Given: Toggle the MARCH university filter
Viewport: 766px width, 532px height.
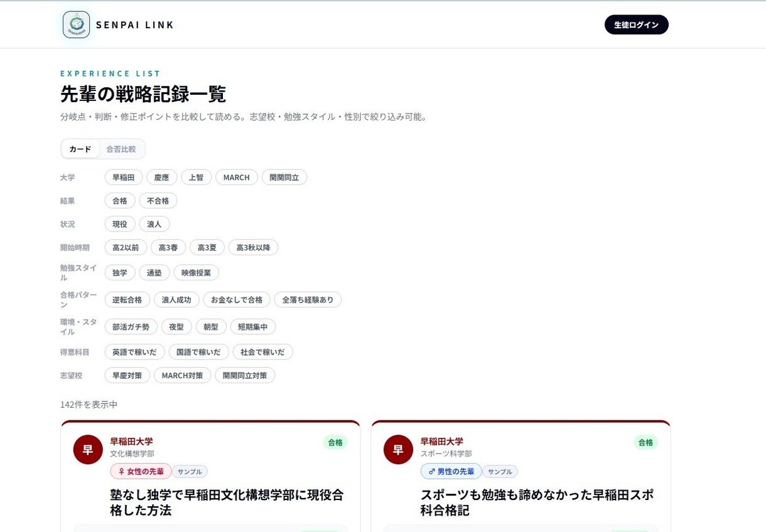Looking at the screenshot, I should click(237, 178).
